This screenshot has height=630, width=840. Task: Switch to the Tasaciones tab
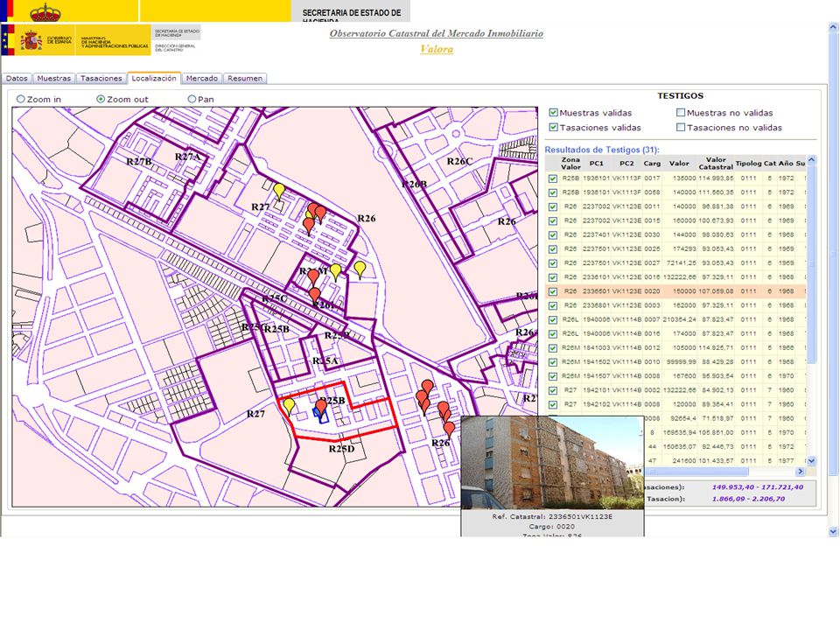coord(101,78)
